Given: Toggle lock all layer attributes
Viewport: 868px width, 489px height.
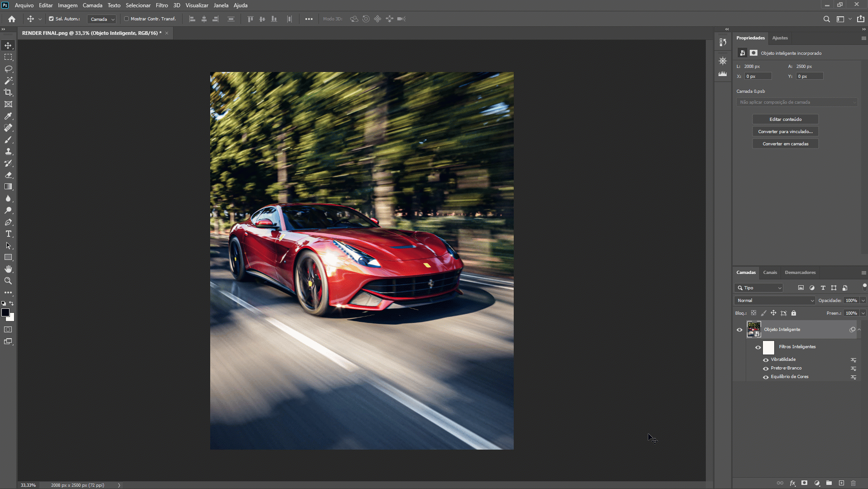Looking at the screenshot, I should 794,313.
